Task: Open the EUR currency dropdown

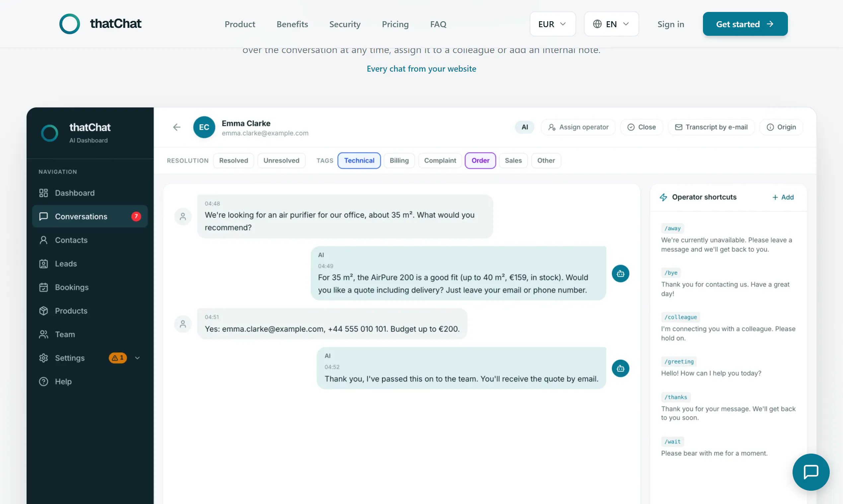Action: point(552,24)
